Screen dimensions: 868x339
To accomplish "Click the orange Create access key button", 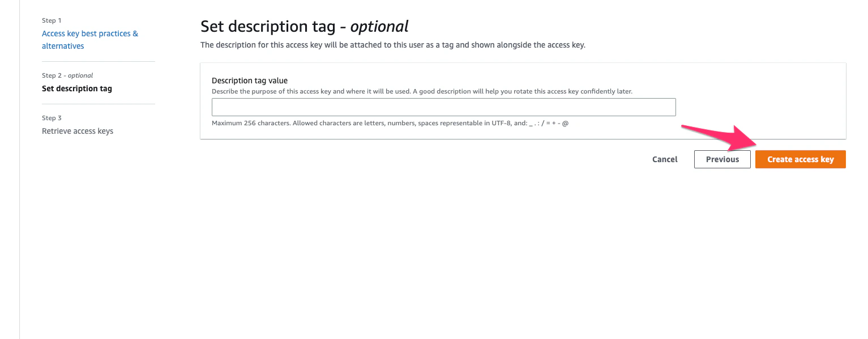I will point(800,159).
